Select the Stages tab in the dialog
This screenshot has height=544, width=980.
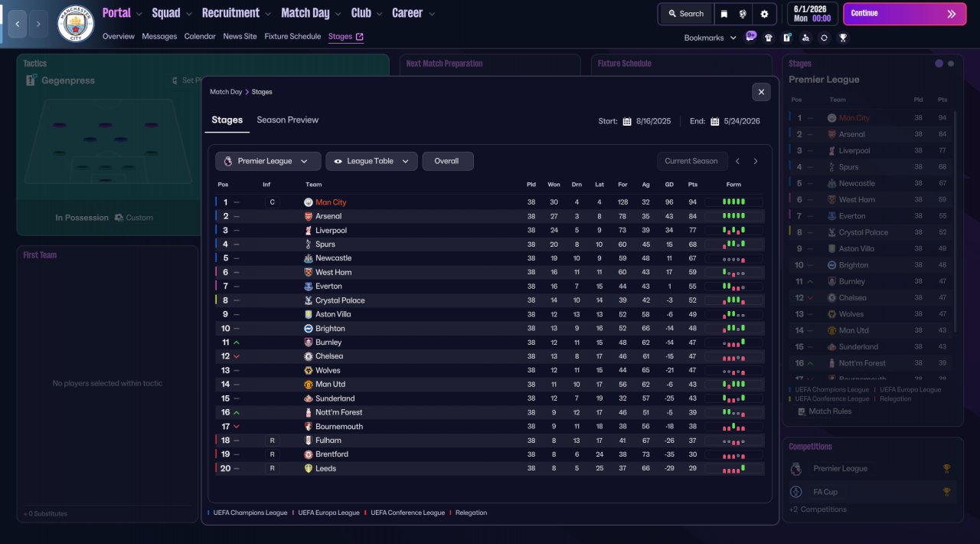pos(227,120)
